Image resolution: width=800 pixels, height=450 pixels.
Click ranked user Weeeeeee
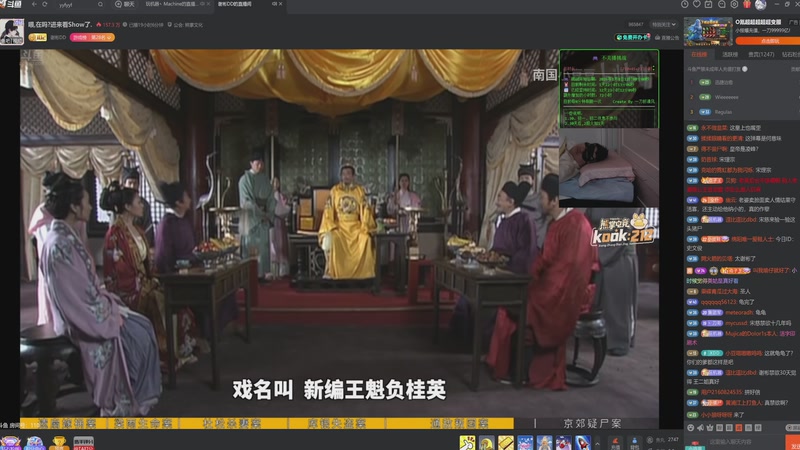point(727,97)
